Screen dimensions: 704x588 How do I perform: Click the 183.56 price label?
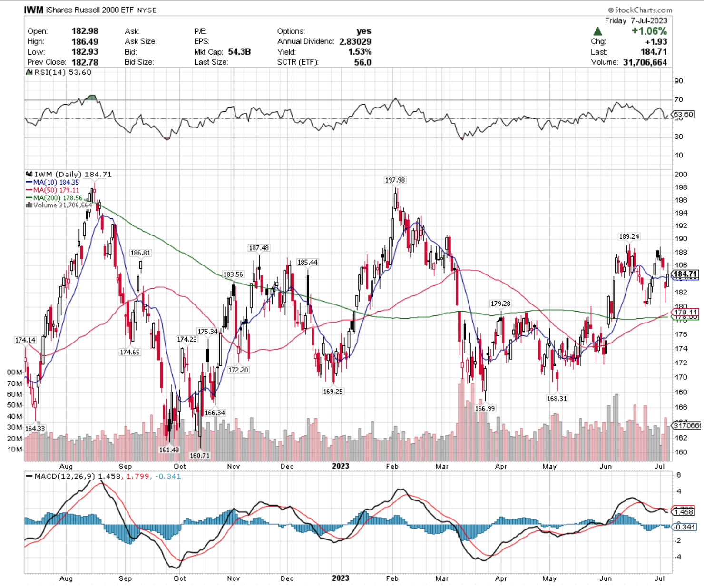point(233,274)
